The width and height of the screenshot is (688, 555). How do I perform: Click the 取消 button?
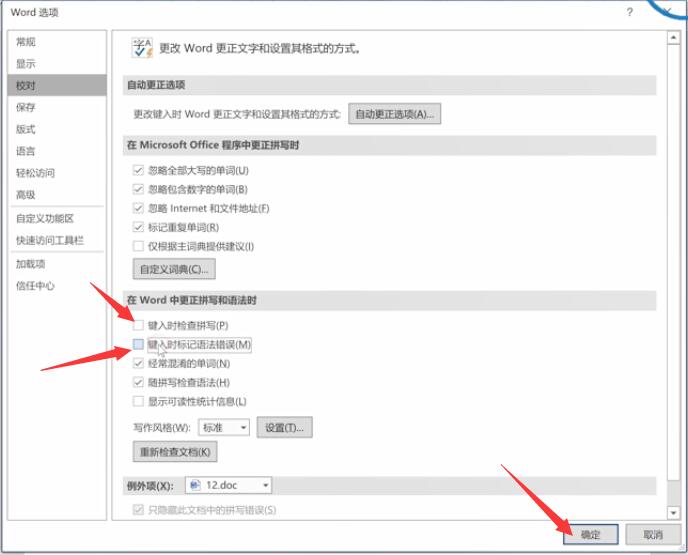click(x=653, y=534)
